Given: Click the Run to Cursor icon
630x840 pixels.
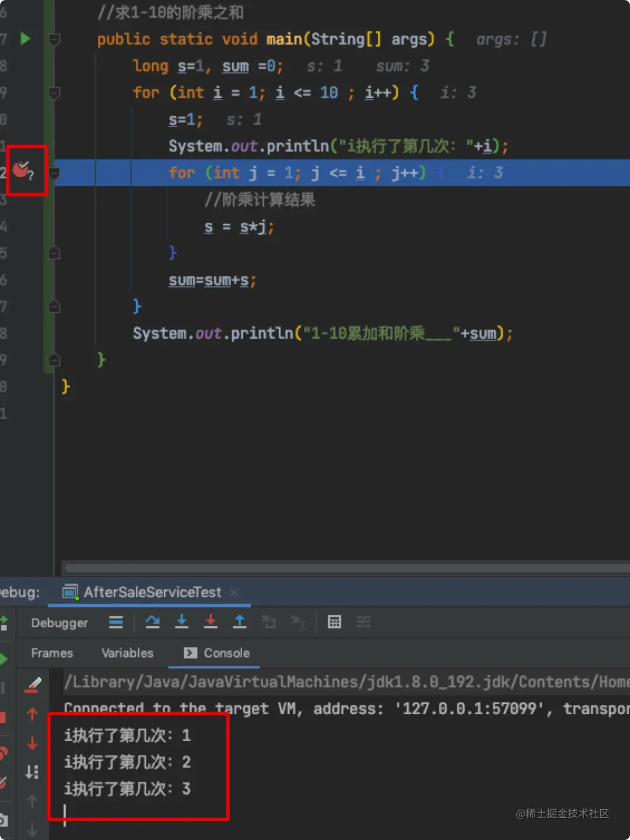Looking at the screenshot, I should pyautogui.click(x=298, y=623).
